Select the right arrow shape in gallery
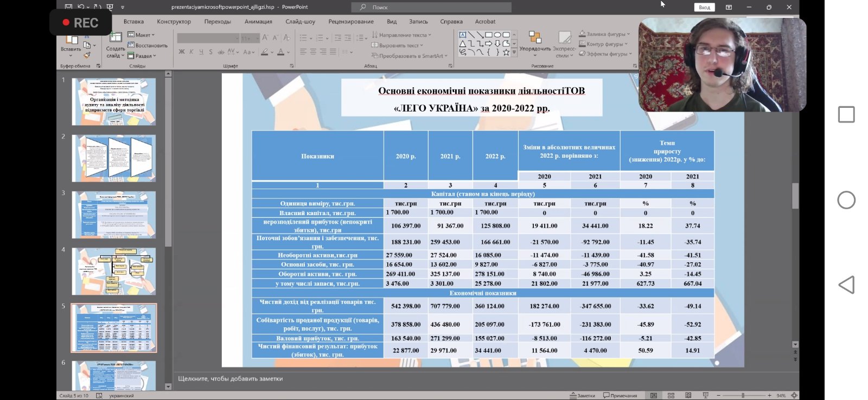Image resolution: width=868 pixels, height=400 pixels. pos(489,43)
